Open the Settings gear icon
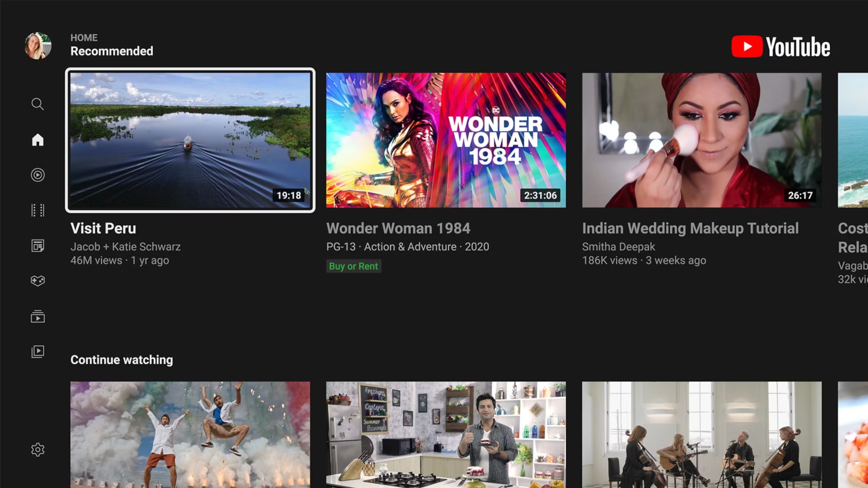Screen dimensions: 868x488 point(37,449)
